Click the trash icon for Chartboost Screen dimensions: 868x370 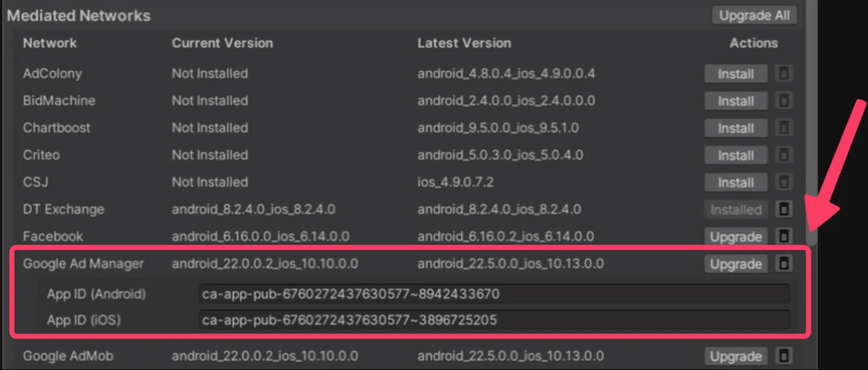pos(784,128)
